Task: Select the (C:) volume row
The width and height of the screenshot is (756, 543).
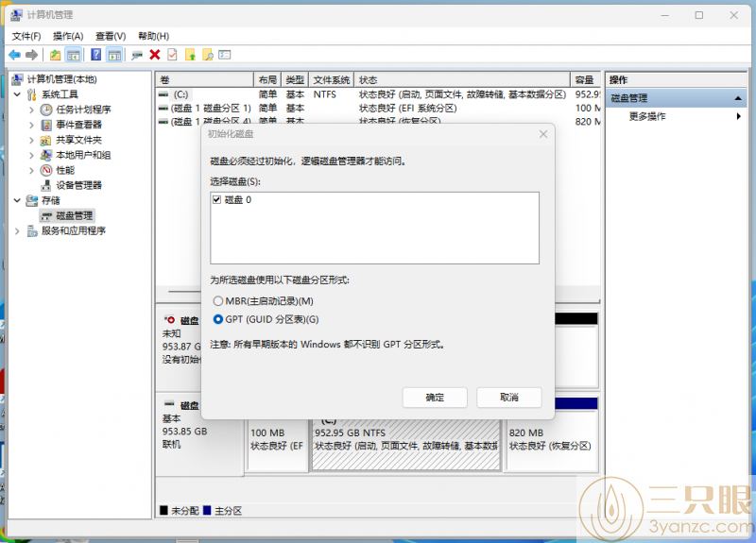Action: pos(379,94)
